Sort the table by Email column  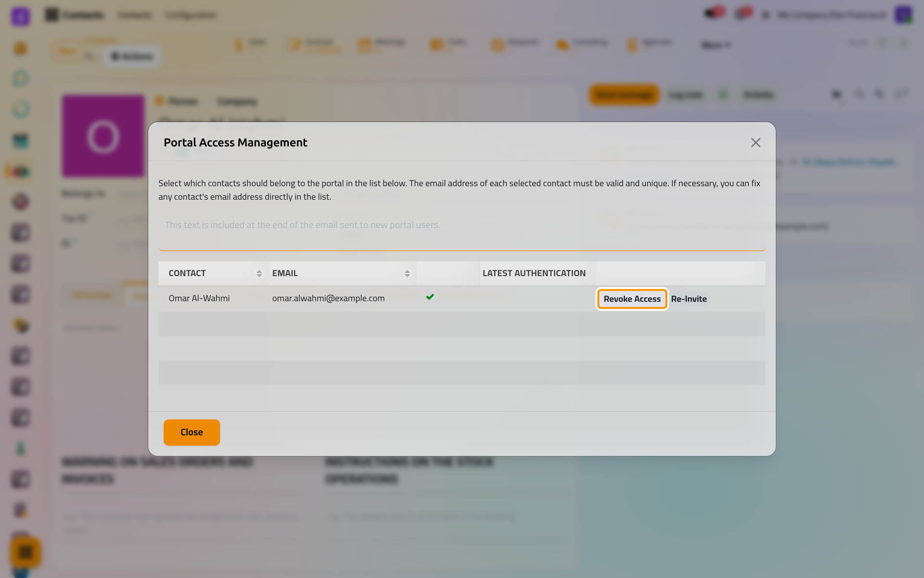(x=342, y=273)
